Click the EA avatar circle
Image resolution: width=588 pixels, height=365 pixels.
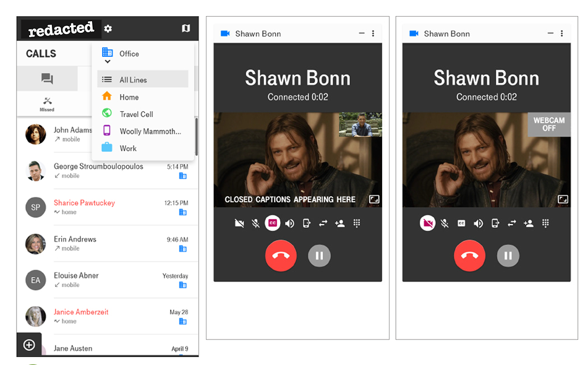click(x=36, y=280)
